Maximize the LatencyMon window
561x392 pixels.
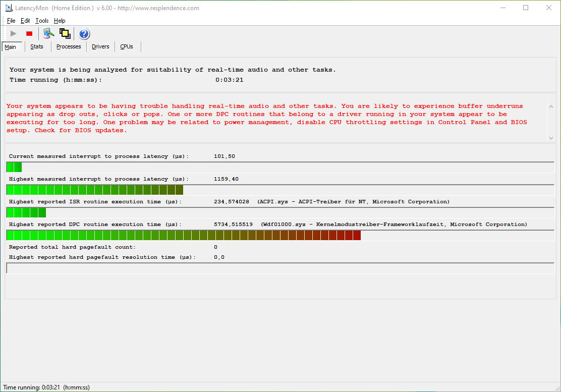click(526, 8)
